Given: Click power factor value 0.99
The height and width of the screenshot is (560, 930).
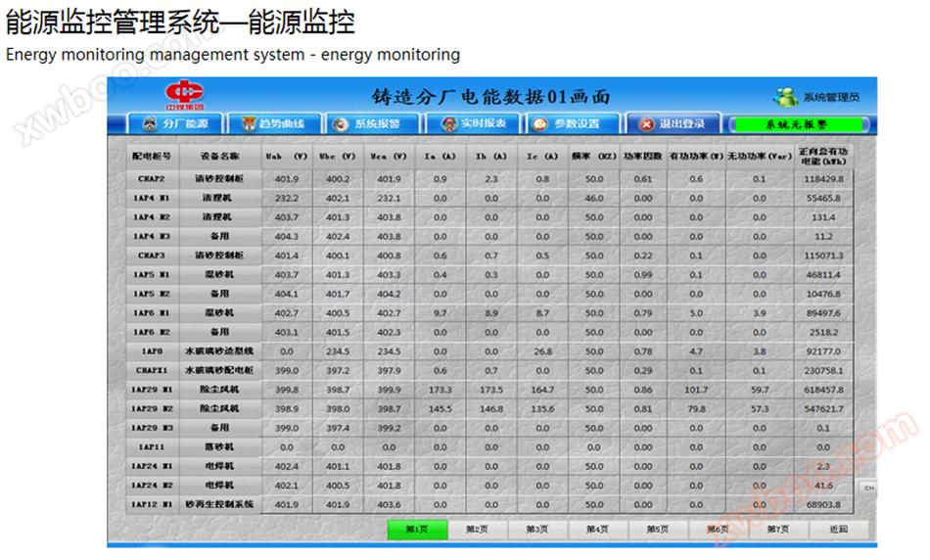Looking at the screenshot, I should pyautogui.click(x=643, y=275).
